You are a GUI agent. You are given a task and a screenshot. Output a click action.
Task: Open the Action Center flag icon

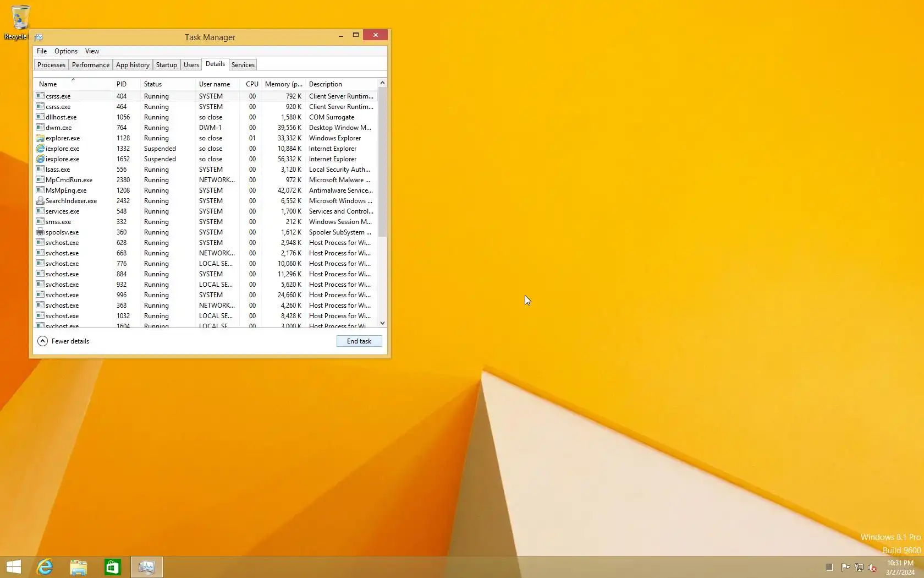coord(846,567)
